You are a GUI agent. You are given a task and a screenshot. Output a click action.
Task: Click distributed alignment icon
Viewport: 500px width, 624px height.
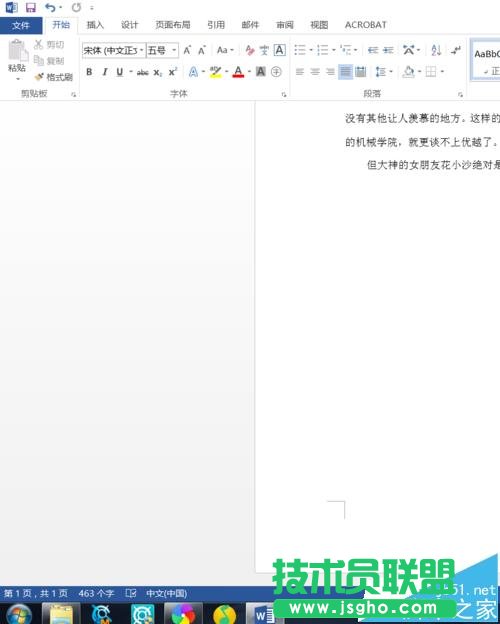click(361, 72)
